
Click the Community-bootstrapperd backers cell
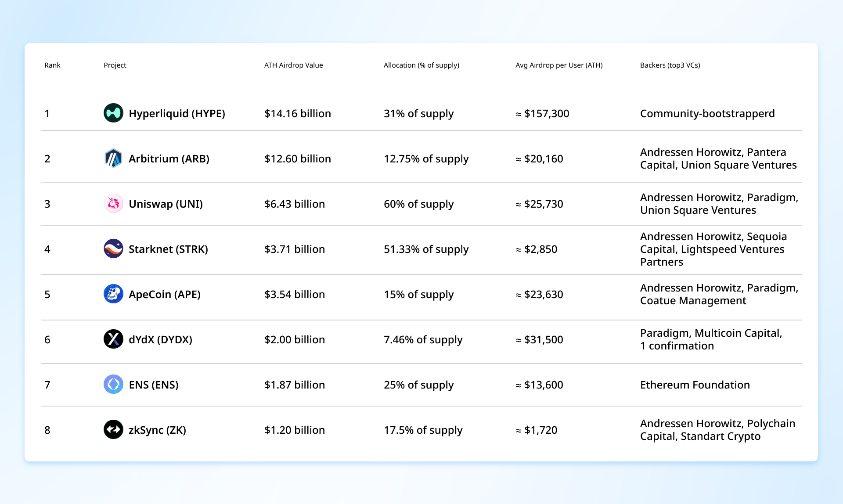pyautogui.click(x=707, y=114)
